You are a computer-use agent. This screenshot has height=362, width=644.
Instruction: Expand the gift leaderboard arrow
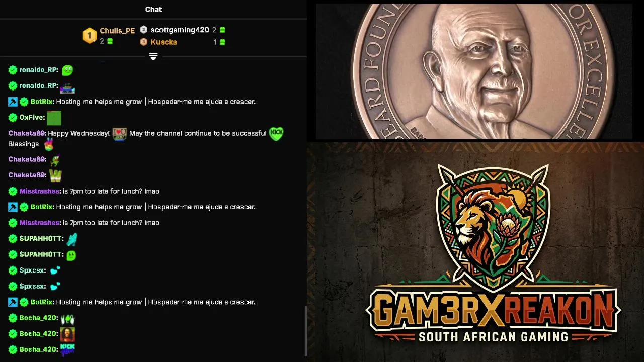point(153,57)
